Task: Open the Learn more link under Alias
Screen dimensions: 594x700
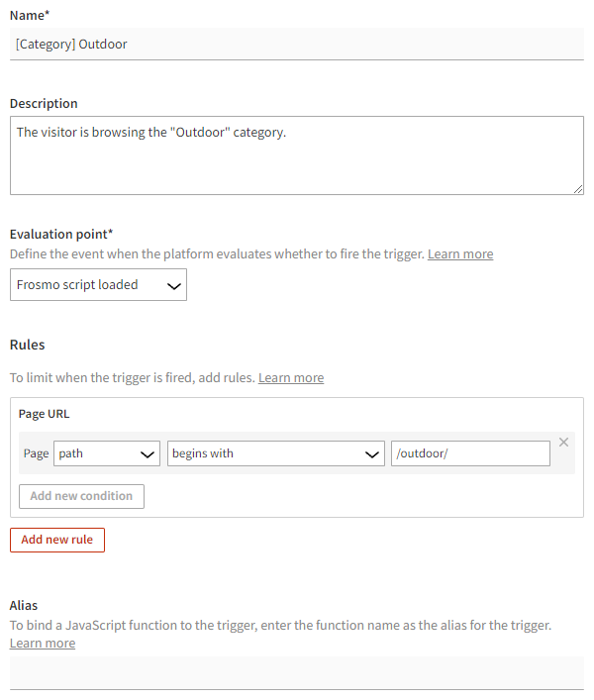Action: [x=43, y=644]
